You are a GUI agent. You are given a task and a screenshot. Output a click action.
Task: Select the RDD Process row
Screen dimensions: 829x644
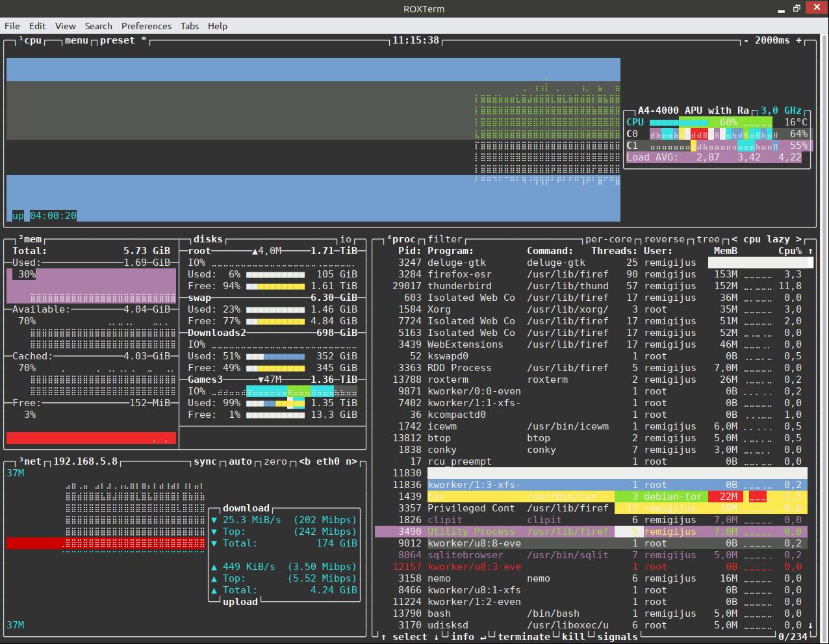[x=591, y=368]
